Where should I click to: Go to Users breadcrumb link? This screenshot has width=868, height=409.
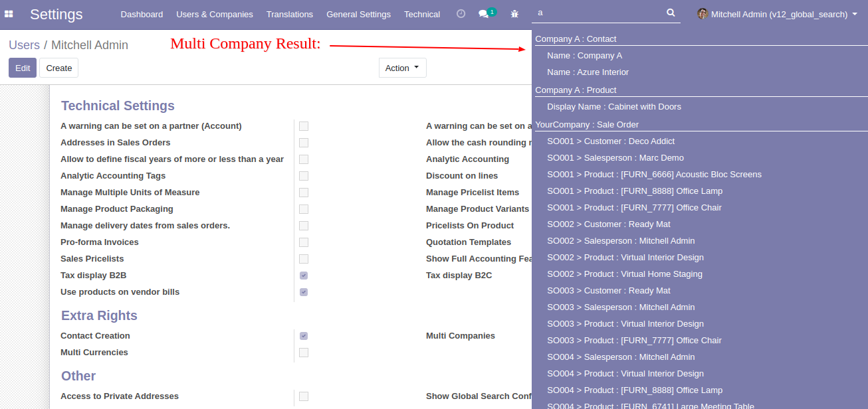(x=24, y=45)
